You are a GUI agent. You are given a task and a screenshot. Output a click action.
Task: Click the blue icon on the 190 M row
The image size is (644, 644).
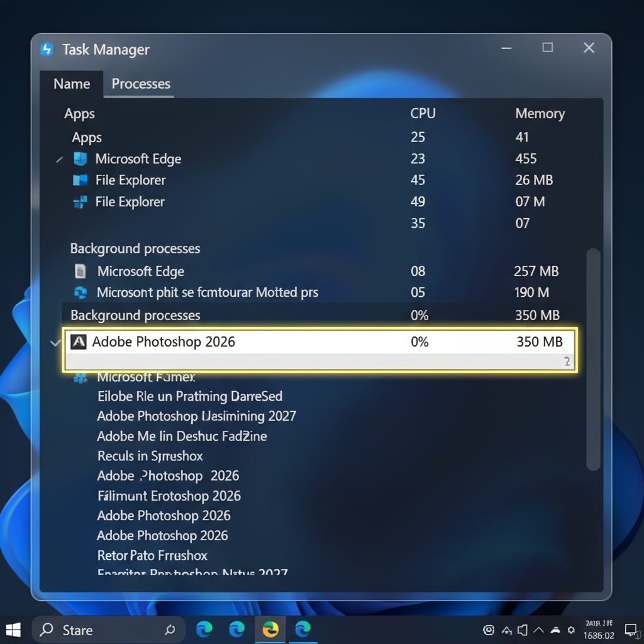pyautogui.click(x=80, y=292)
